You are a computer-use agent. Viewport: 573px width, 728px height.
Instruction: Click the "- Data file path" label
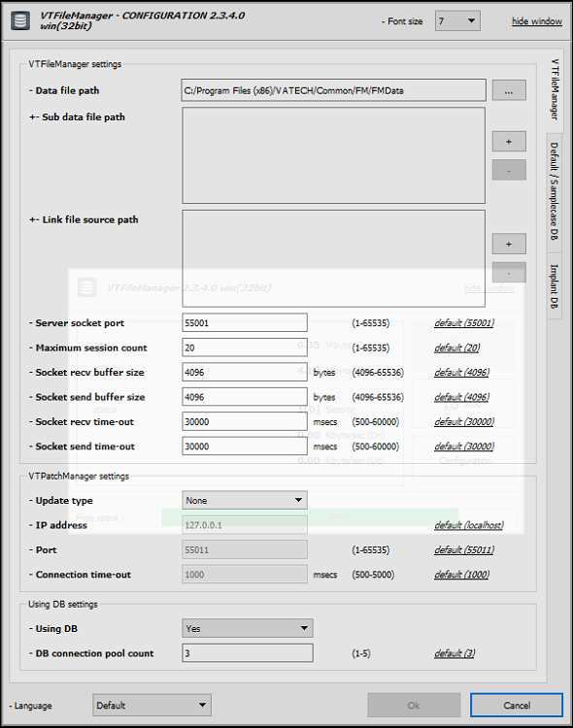click(x=64, y=90)
